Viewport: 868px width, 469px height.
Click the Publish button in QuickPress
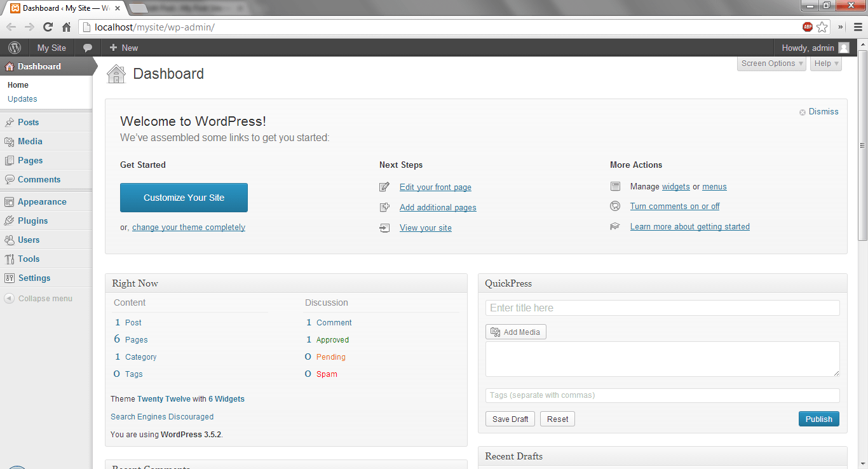tap(819, 419)
